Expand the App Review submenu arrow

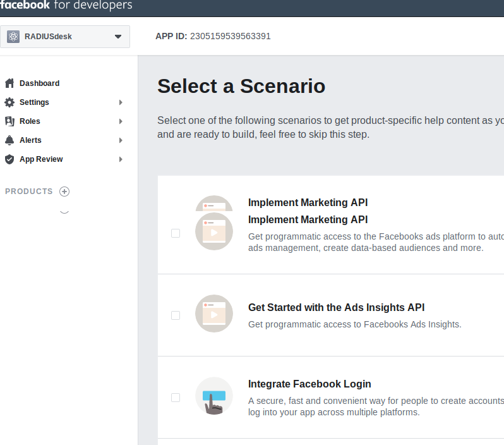click(x=121, y=159)
